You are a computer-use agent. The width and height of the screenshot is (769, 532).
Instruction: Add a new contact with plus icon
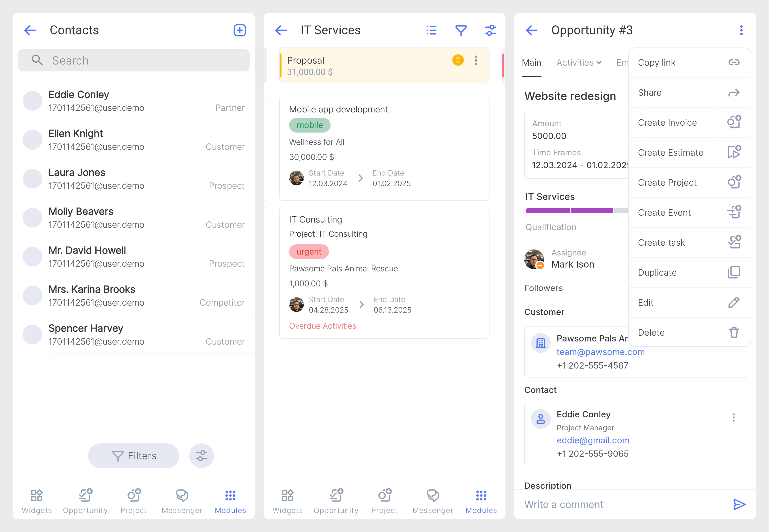click(x=239, y=30)
